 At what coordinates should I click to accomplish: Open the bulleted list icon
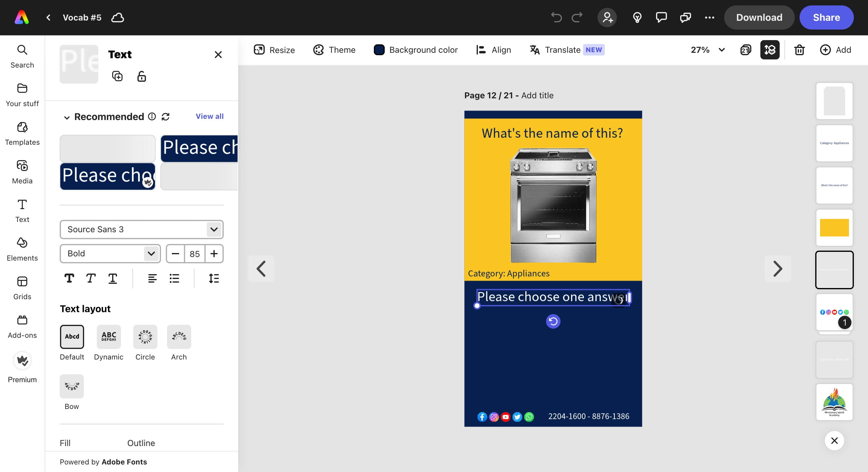174,278
